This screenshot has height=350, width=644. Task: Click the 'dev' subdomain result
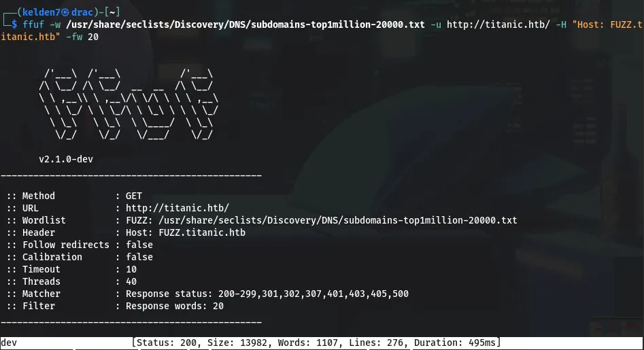point(9,343)
